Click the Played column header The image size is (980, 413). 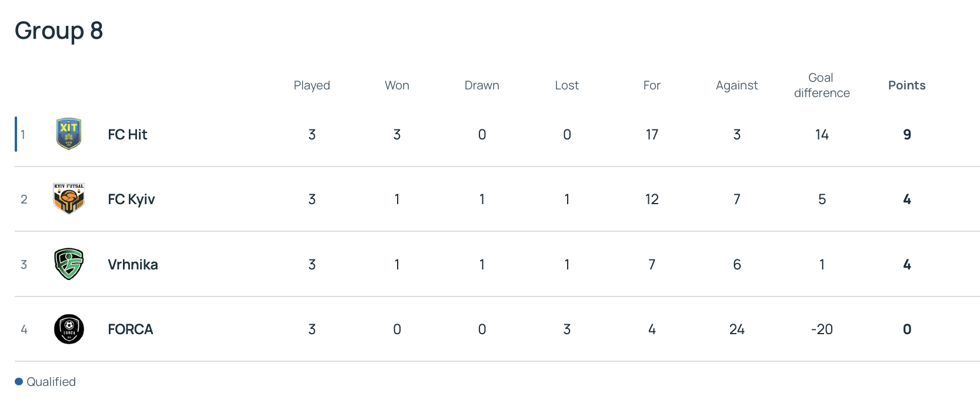tap(312, 85)
